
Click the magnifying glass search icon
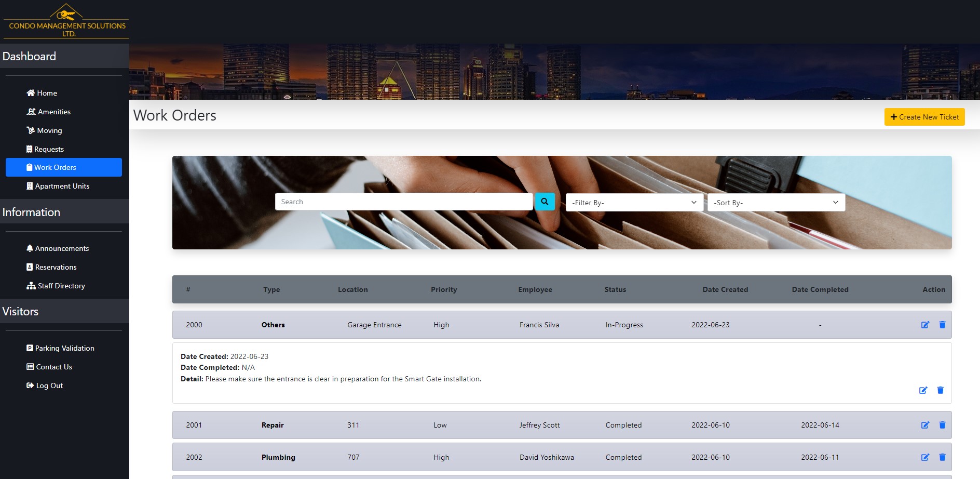(x=545, y=202)
